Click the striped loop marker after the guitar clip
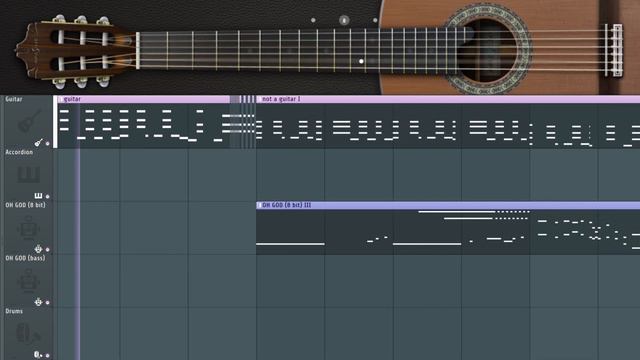This screenshot has height=360, width=640. [x=243, y=122]
